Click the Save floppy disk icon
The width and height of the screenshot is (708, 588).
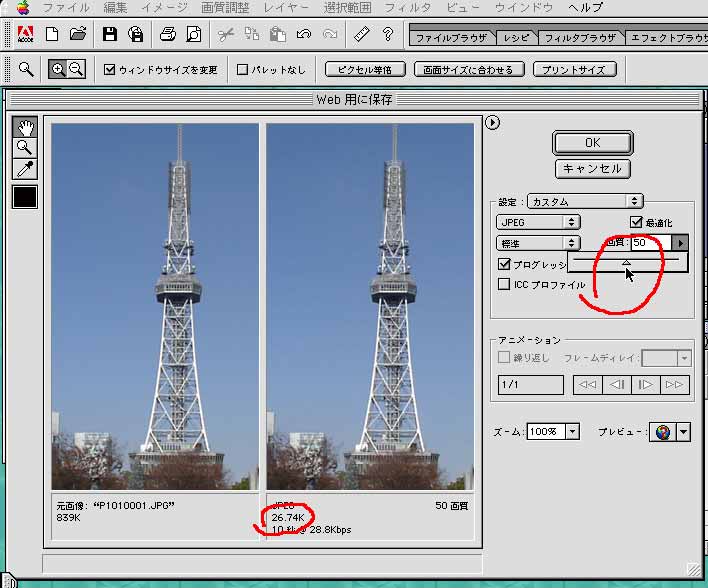pos(110,35)
